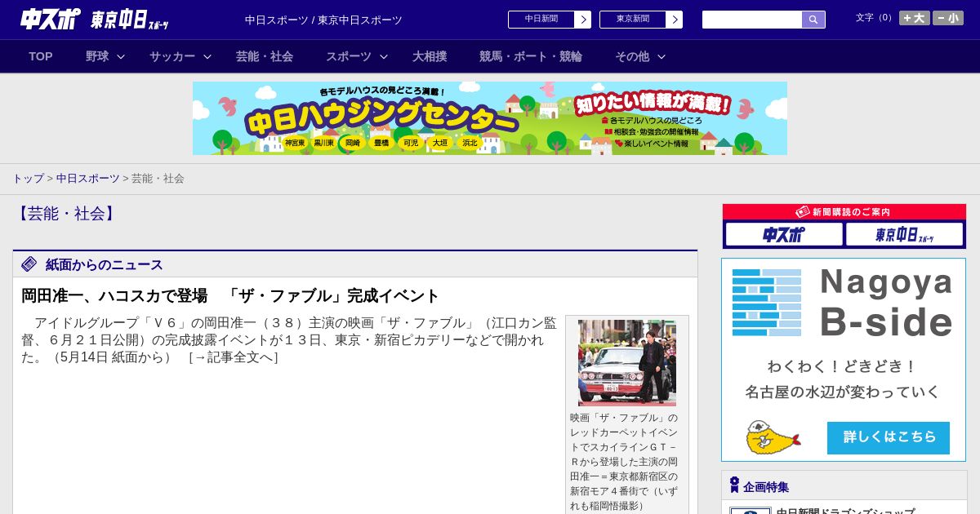Click the 中日スポーツ breadcrumb link
The height and width of the screenshot is (514, 980).
click(x=87, y=178)
